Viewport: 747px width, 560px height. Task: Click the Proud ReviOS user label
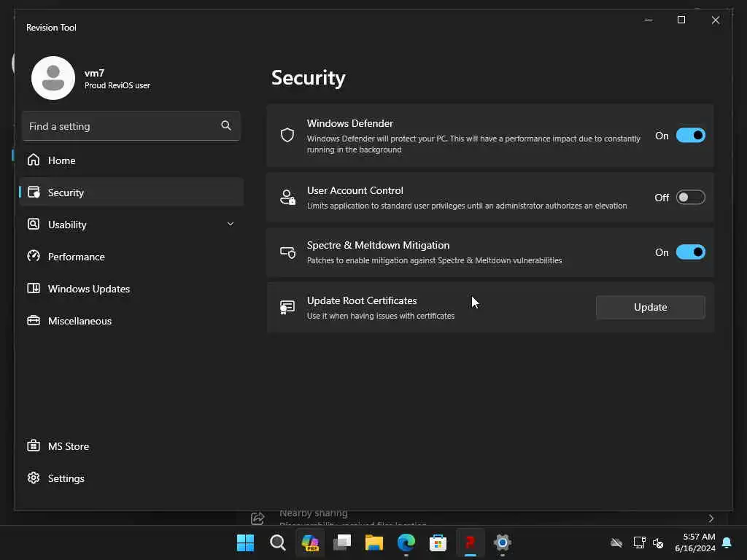[x=117, y=85]
